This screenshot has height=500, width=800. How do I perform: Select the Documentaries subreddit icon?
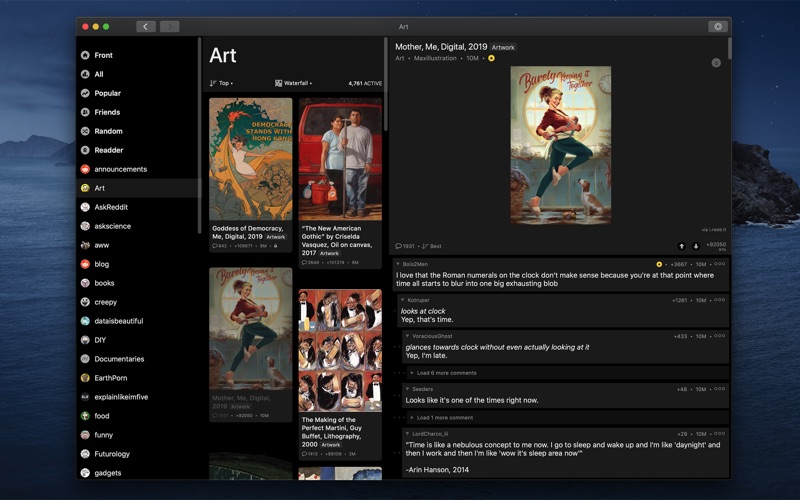point(85,359)
